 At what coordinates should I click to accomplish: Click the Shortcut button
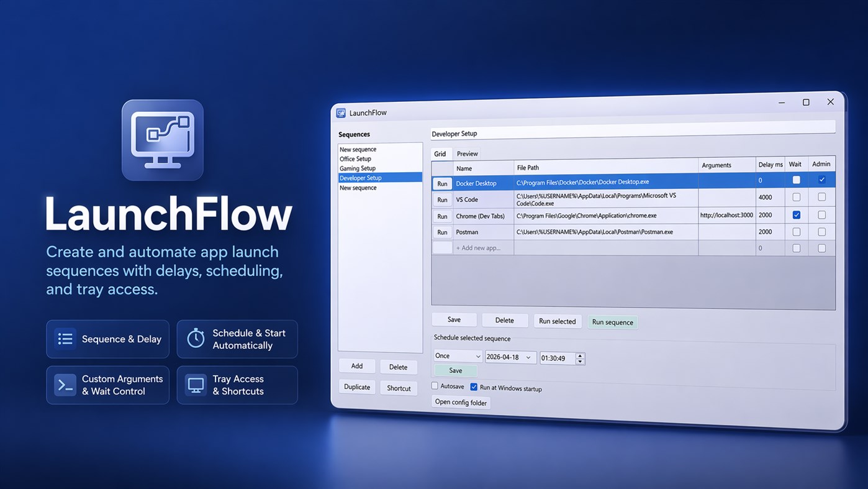click(399, 388)
